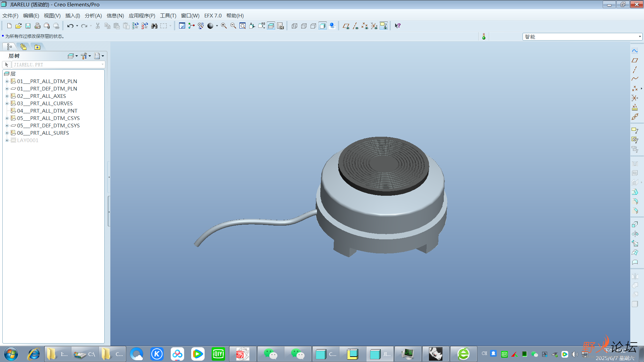
Task: Click the Boundary Blend tool icon
Action: (635, 252)
